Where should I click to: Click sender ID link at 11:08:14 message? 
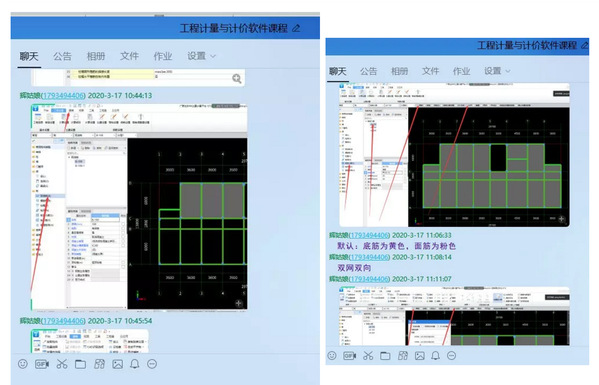(369, 257)
